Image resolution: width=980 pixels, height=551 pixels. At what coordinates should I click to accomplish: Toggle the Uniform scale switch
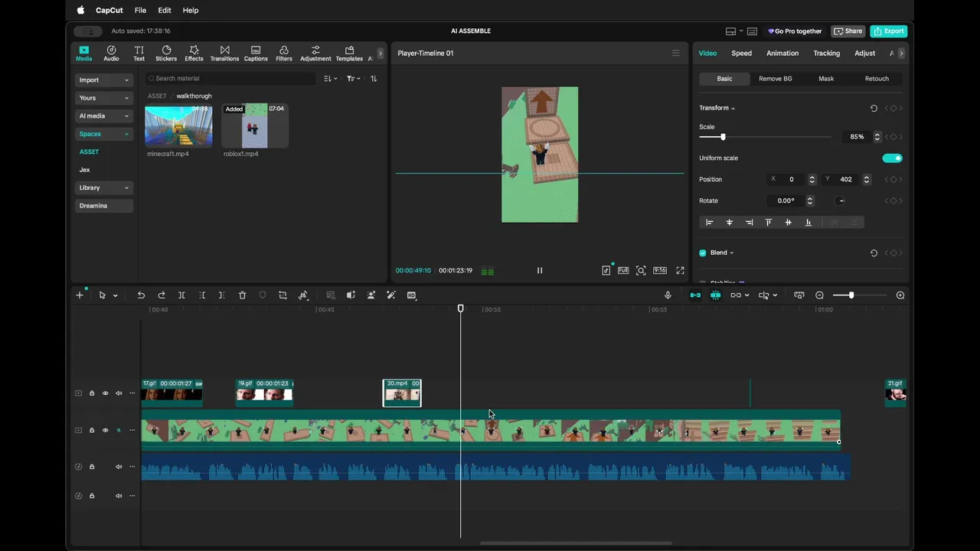[892, 158]
